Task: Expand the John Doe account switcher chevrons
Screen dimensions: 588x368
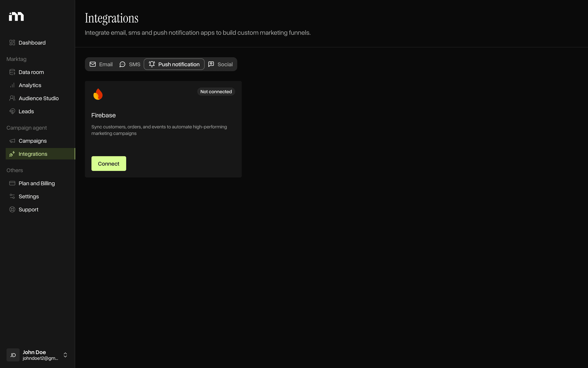Action: 65,355
